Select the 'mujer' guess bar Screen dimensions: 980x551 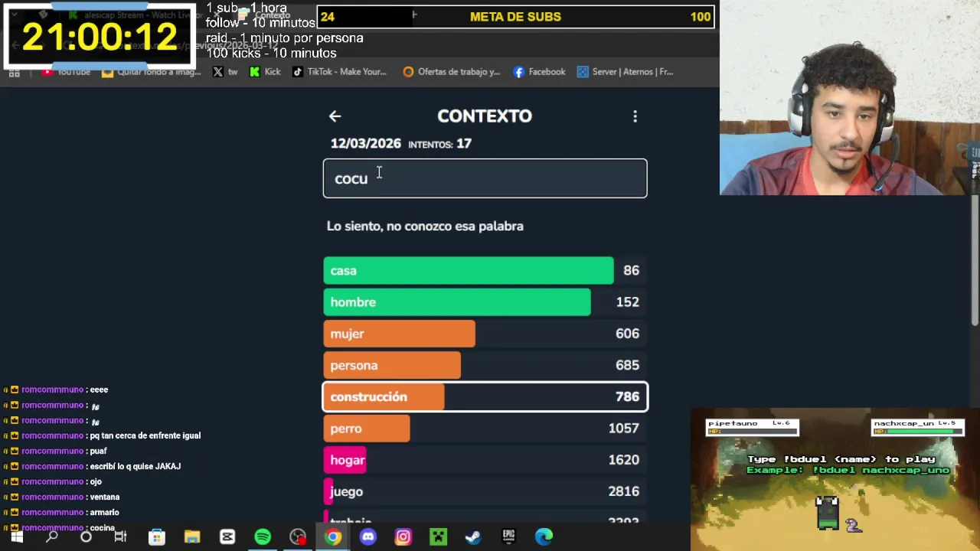pyautogui.click(x=485, y=334)
